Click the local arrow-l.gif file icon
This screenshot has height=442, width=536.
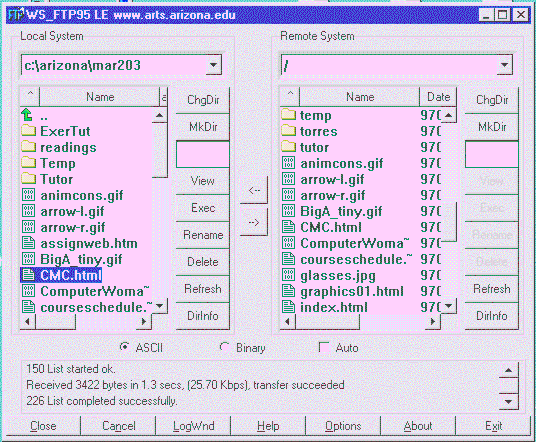pos(28,211)
